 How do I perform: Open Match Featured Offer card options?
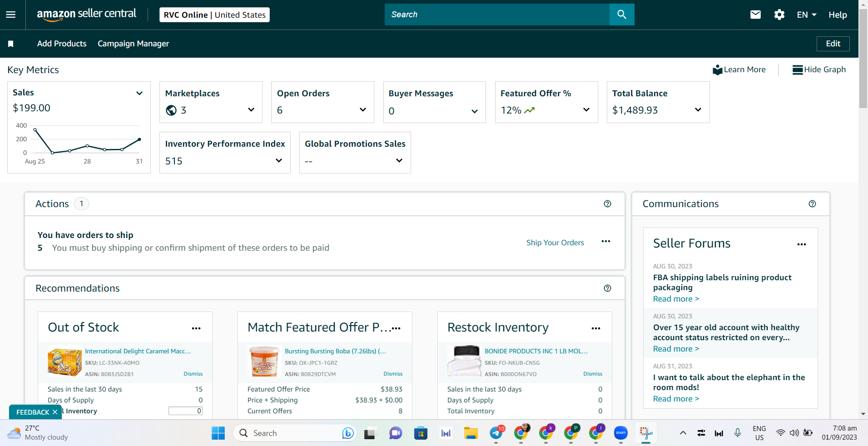pos(397,328)
